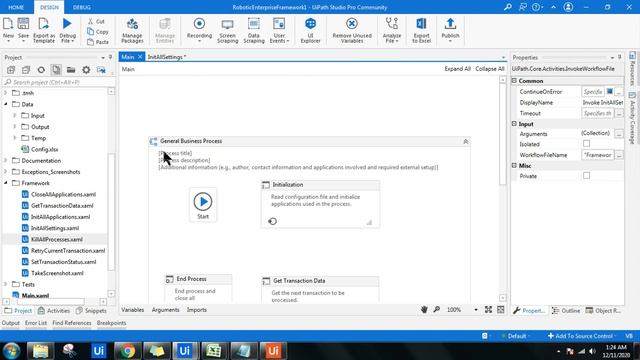Expand the Temp folder
Image resolution: width=640 pixels, height=360 pixels.
15,138
